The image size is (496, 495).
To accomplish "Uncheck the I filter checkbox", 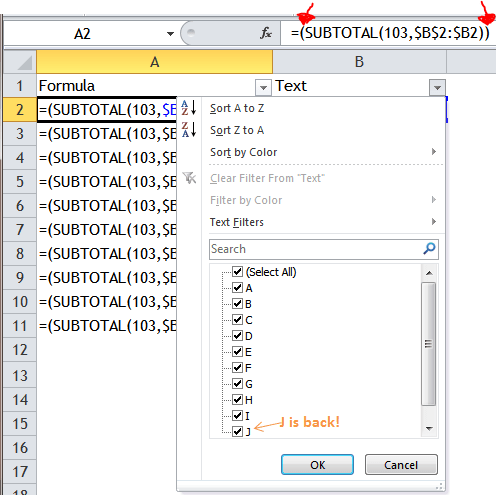I will tap(237, 416).
